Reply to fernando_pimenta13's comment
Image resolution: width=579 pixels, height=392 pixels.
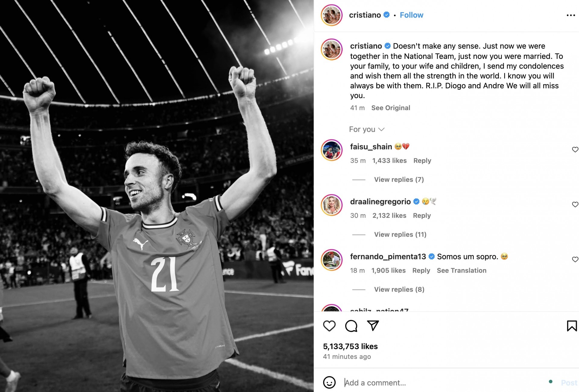[x=421, y=270]
